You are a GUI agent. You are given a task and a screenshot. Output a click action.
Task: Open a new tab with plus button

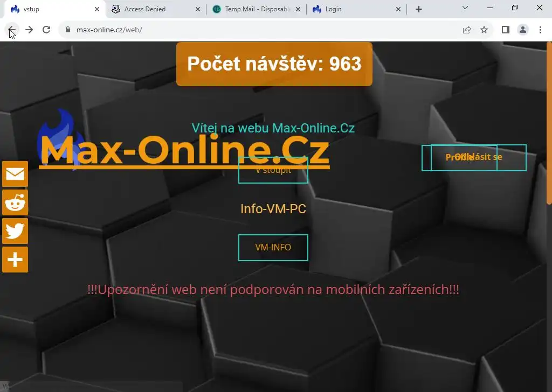[418, 9]
